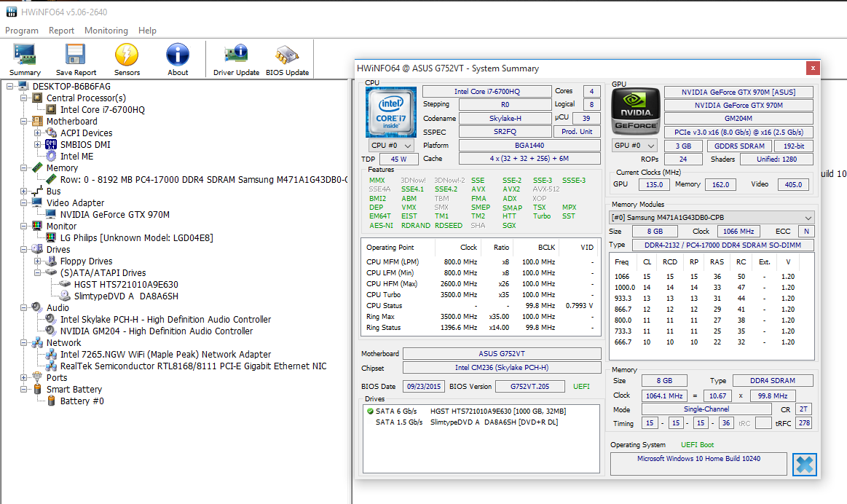This screenshot has height=504, width=847.
Task: Click the SMBIOS DMI icon
Action: 51,144
